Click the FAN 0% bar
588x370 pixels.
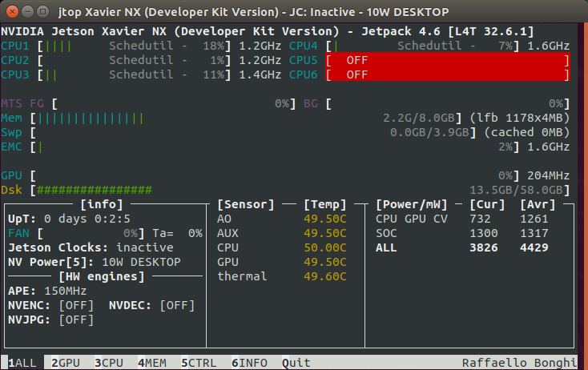[91, 233]
